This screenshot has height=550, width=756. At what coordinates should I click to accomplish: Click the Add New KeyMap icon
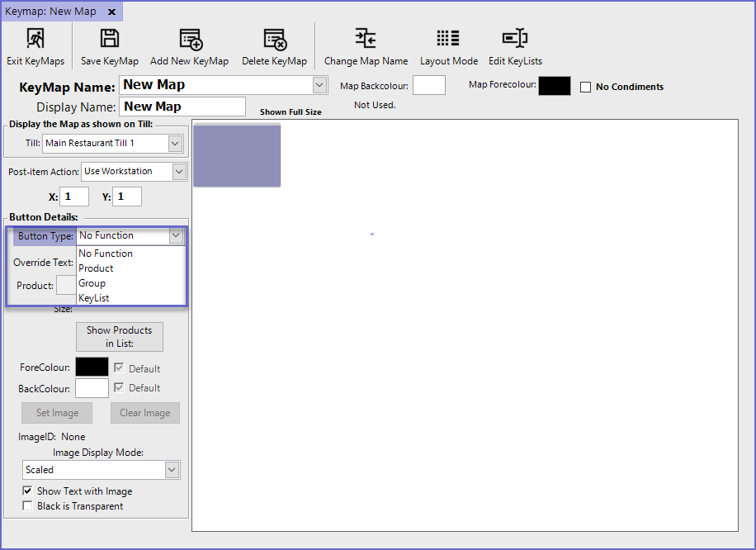[x=190, y=39]
